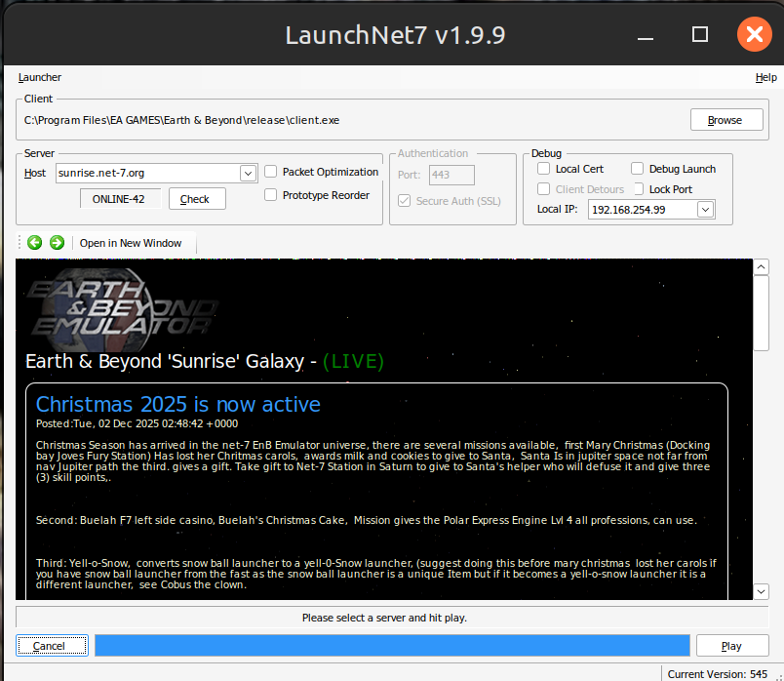
Task: Click the Earth & Beyond Emulator logo
Action: click(x=123, y=309)
